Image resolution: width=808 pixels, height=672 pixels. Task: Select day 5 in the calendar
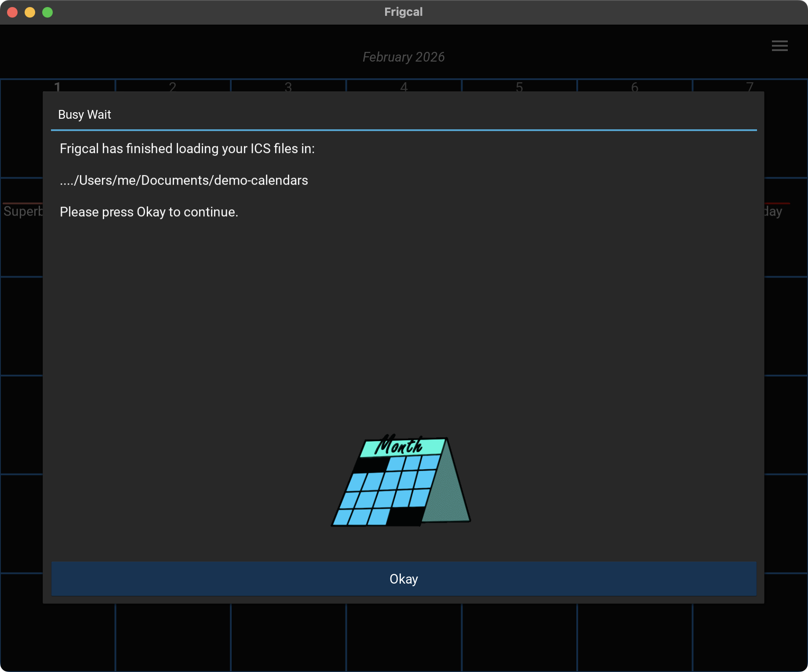click(519, 86)
